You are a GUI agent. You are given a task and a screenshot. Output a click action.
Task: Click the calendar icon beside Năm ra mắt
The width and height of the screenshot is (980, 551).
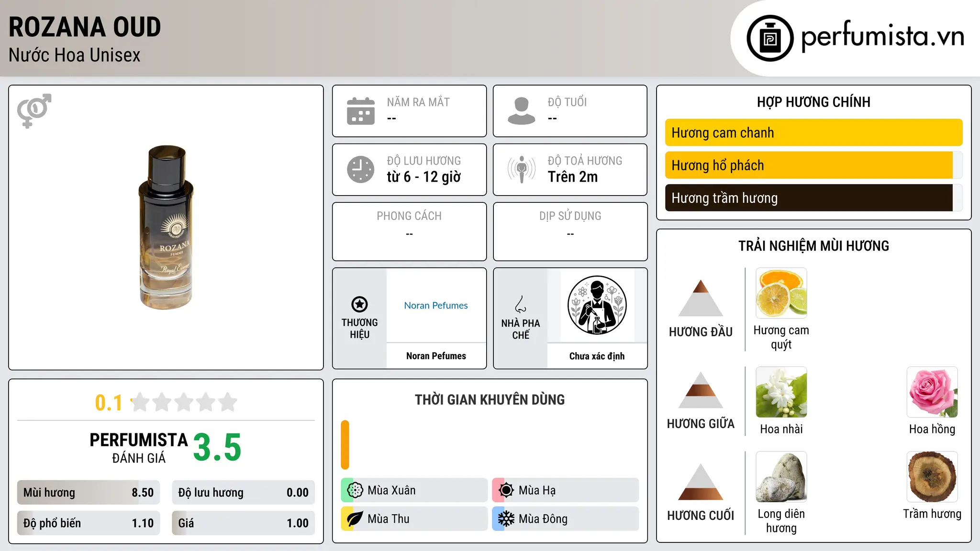point(361,111)
